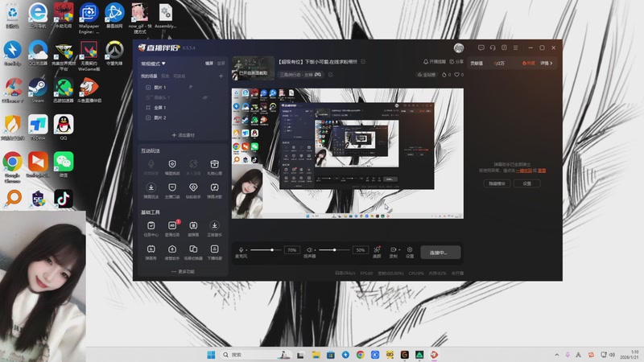The height and width of the screenshot is (362, 644).
Task: Open the QQ penguin desktop shortcut
Action: pyautogui.click(x=64, y=128)
